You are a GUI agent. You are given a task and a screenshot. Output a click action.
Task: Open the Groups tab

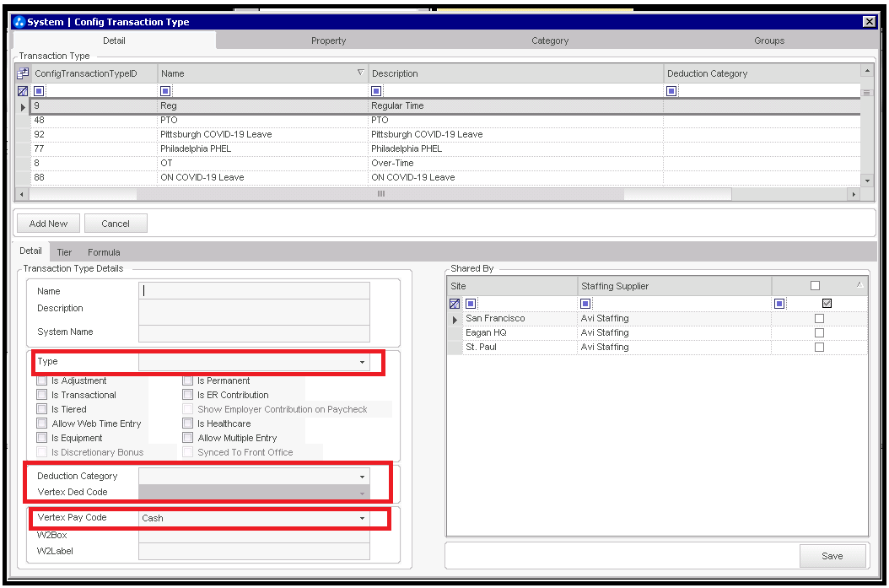(x=769, y=40)
